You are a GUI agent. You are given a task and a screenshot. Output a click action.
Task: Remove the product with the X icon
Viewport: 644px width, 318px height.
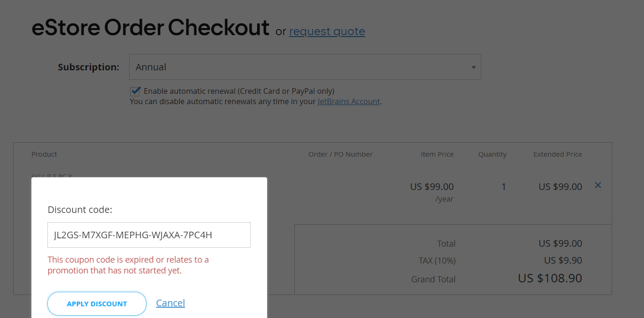pyautogui.click(x=598, y=185)
